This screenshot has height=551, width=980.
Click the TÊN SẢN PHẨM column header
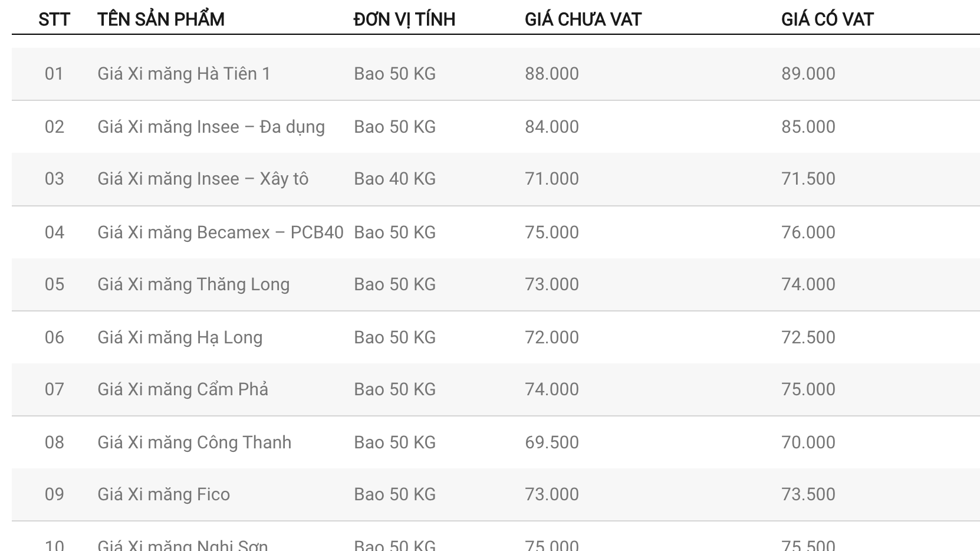161,19
